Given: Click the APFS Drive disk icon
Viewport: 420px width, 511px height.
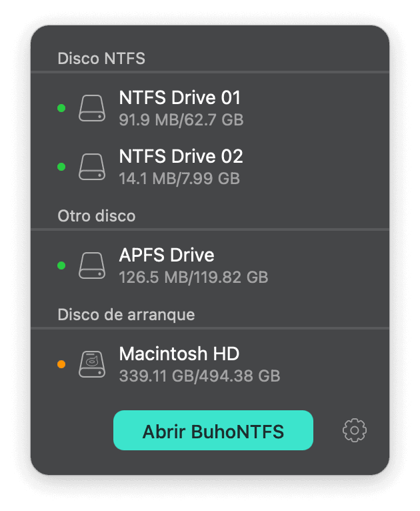Looking at the screenshot, I should tap(92, 266).
